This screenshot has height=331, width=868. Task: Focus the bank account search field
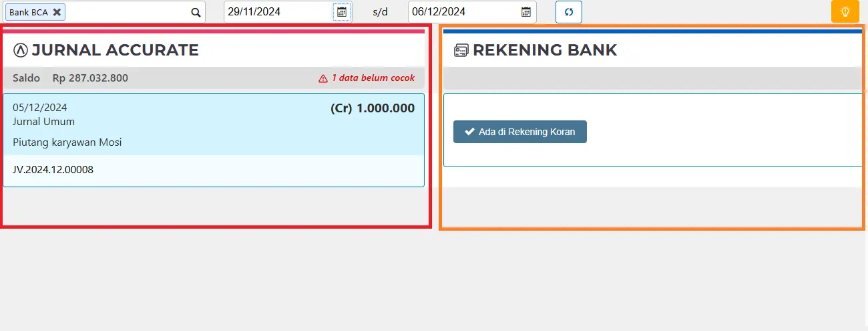coord(127,12)
